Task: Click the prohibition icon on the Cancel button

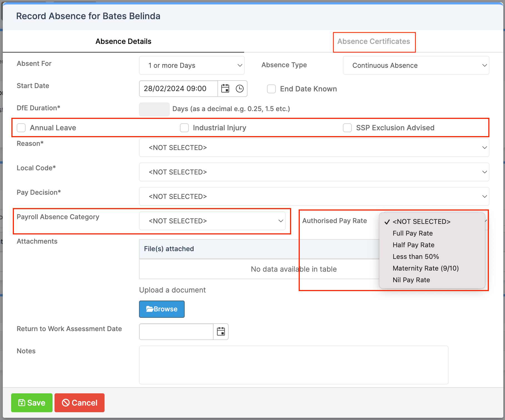Action: 66,403
